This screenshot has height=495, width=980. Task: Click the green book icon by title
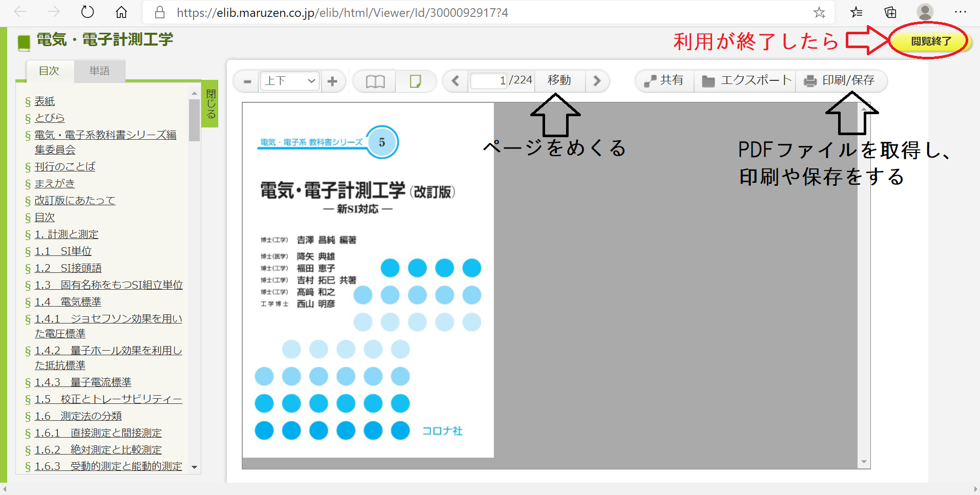(24, 42)
